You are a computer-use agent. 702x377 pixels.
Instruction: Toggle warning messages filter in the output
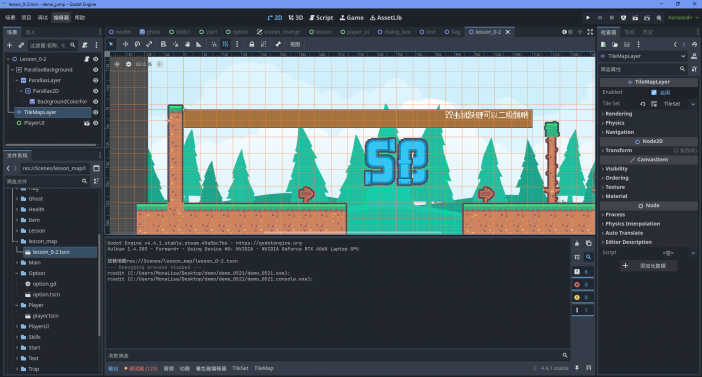[x=582, y=297]
